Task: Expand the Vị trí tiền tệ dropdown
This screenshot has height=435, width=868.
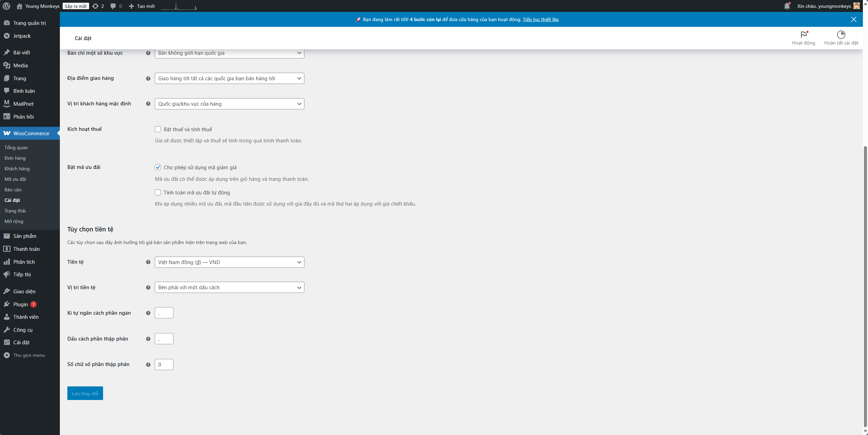Action: point(229,288)
